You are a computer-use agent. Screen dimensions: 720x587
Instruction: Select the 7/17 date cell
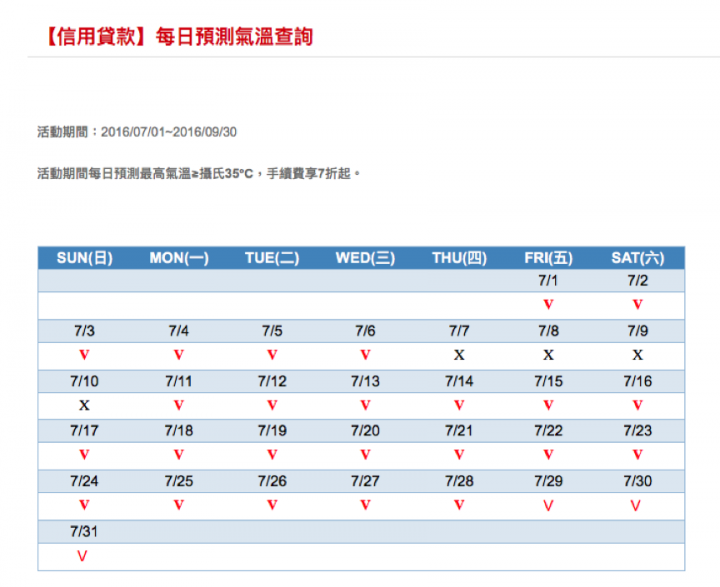coord(84,431)
